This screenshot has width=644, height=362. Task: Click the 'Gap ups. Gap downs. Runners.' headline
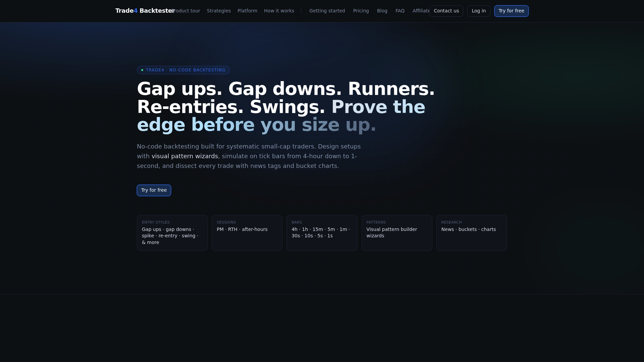[x=286, y=89]
